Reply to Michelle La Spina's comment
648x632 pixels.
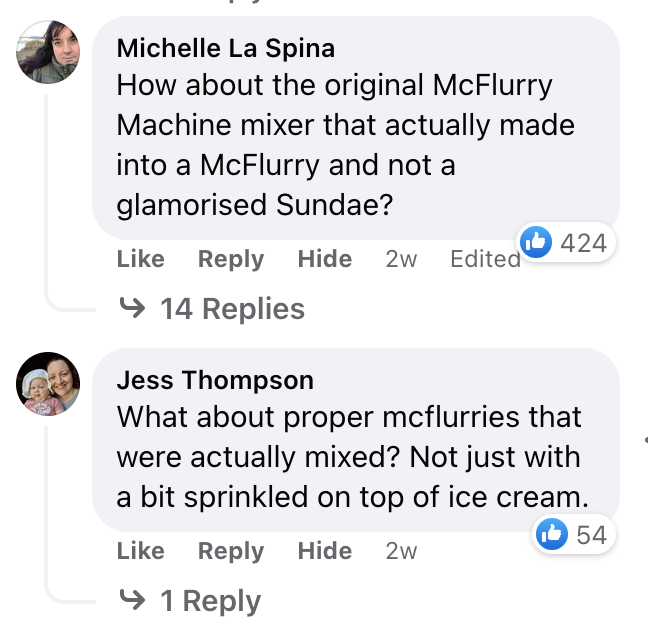(x=231, y=259)
